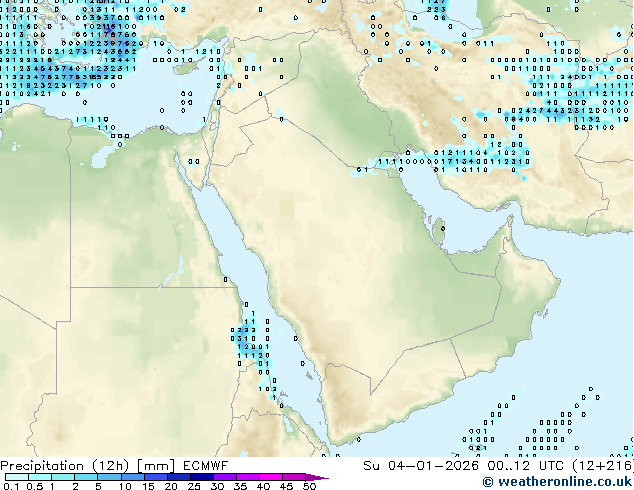Click the '00..12 UTC' time range text

pyautogui.click(x=525, y=466)
